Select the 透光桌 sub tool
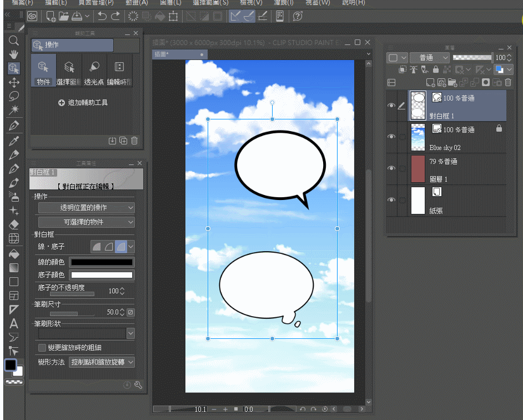 coord(94,71)
